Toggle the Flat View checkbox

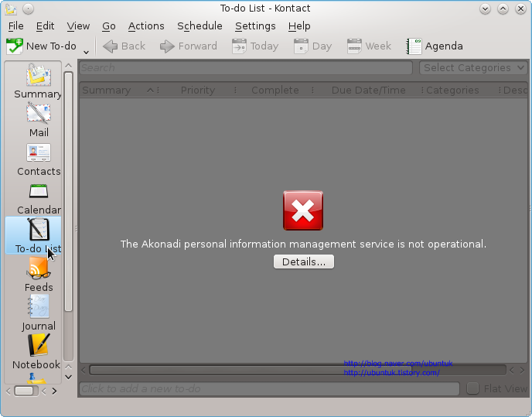pos(472,388)
